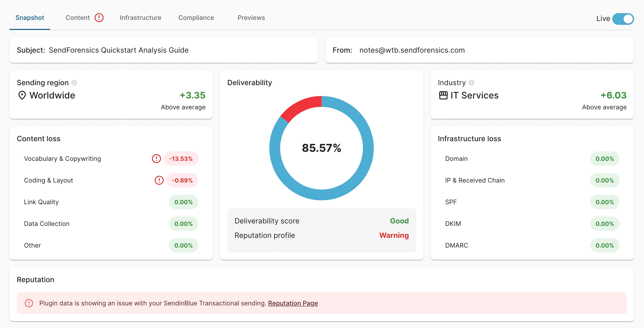Click the Reputation alert warning icon
The height and width of the screenshot is (328, 644).
coord(29,303)
